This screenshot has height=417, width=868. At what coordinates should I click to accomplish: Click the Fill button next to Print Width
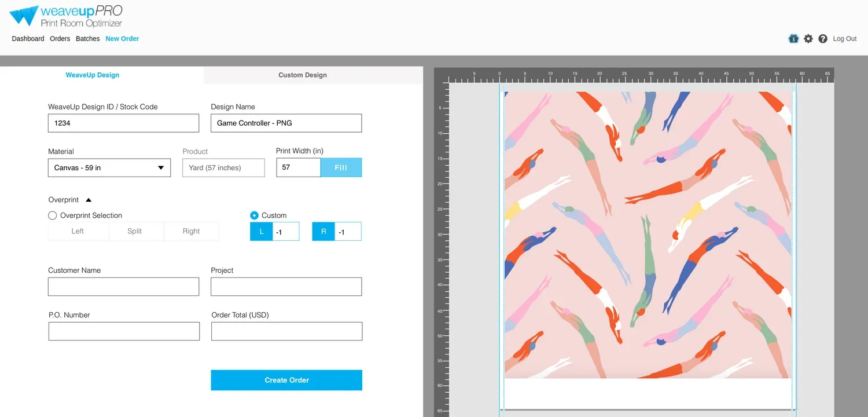click(x=341, y=167)
